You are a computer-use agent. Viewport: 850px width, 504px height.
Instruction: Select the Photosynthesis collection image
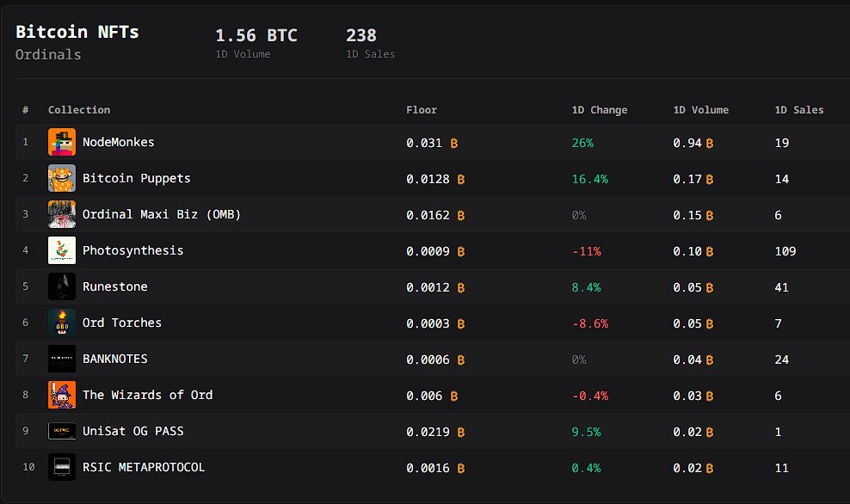coord(62,250)
